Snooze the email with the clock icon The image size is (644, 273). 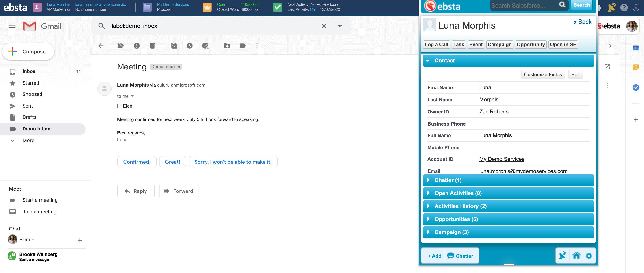point(190,46)
